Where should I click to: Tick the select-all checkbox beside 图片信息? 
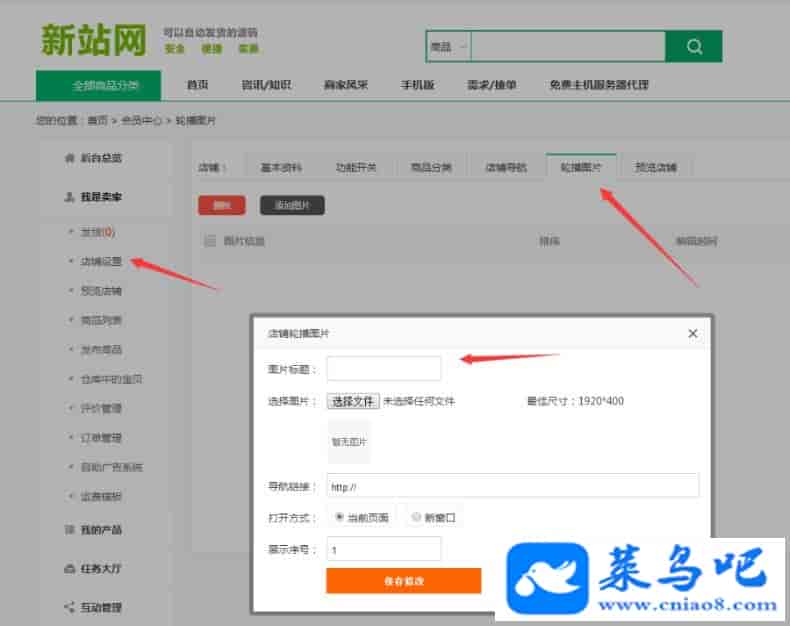point(210,241)
